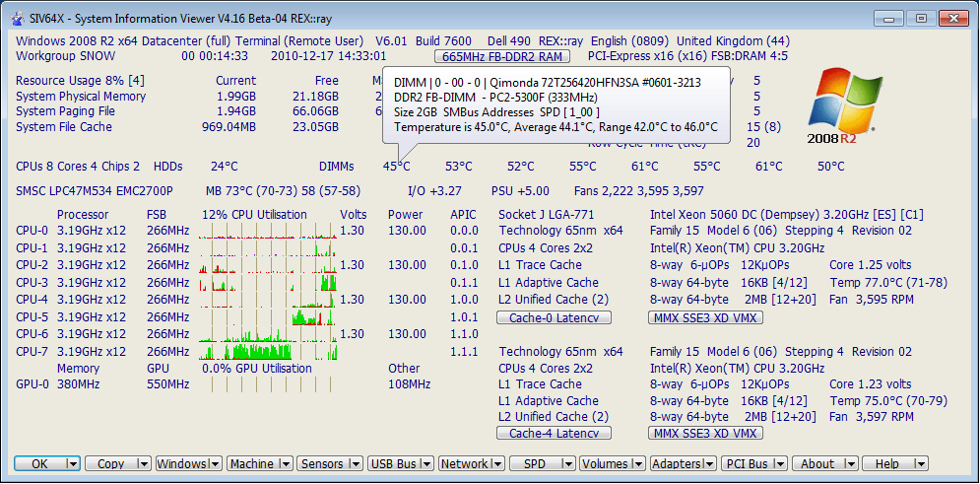Expand the Copy button dropdown arrow
Viewport: 980px width, 484px height.
pyautogui.click(x=143, y=463)
